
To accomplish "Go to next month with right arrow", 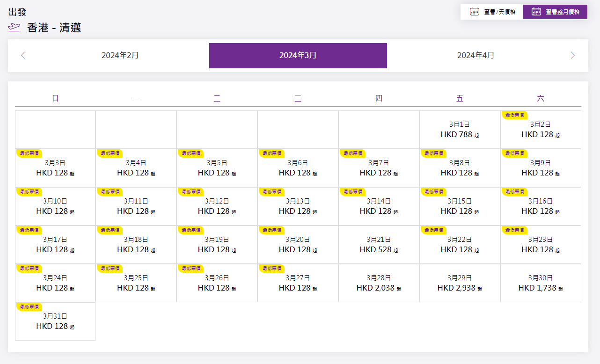I will 573,56.
